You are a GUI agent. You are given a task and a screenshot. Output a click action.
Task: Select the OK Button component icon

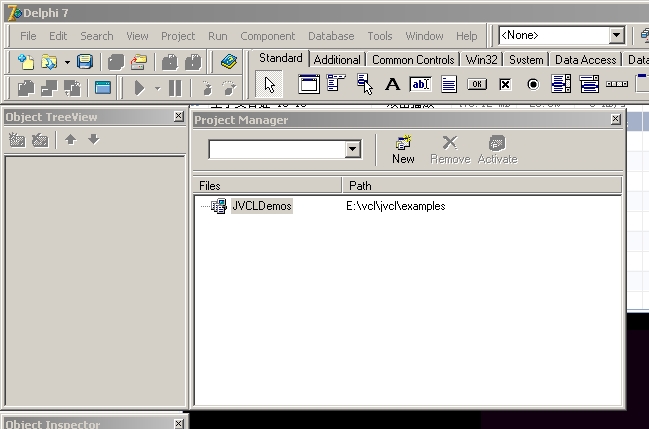click(x=477, y=85)
